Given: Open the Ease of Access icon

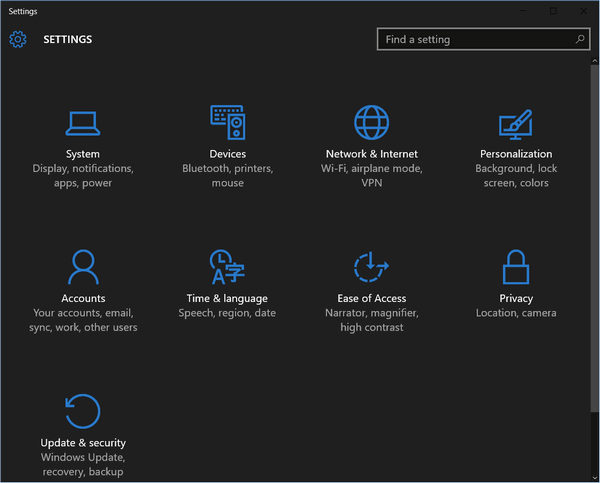Looking at the screenshot, I should [371, 267].
